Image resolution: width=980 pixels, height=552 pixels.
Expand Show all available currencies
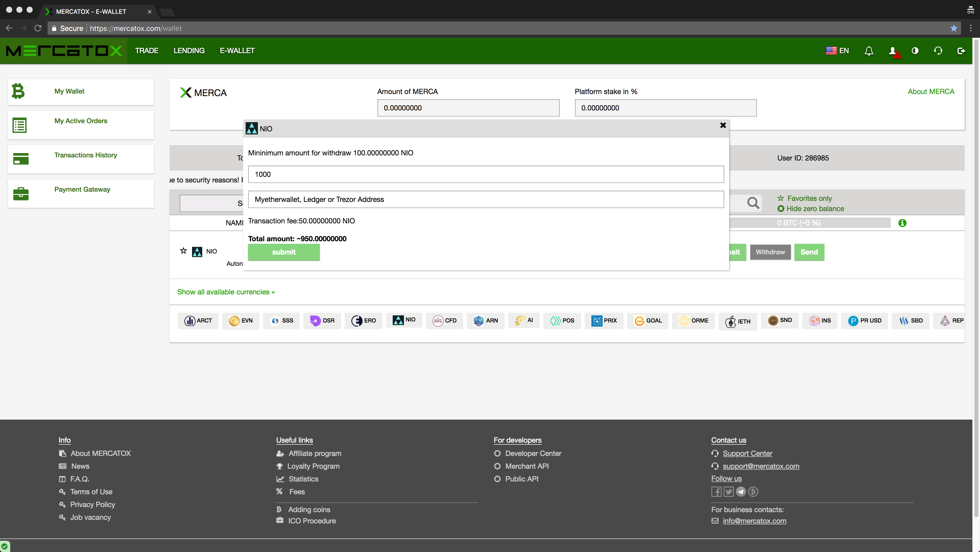226,292
